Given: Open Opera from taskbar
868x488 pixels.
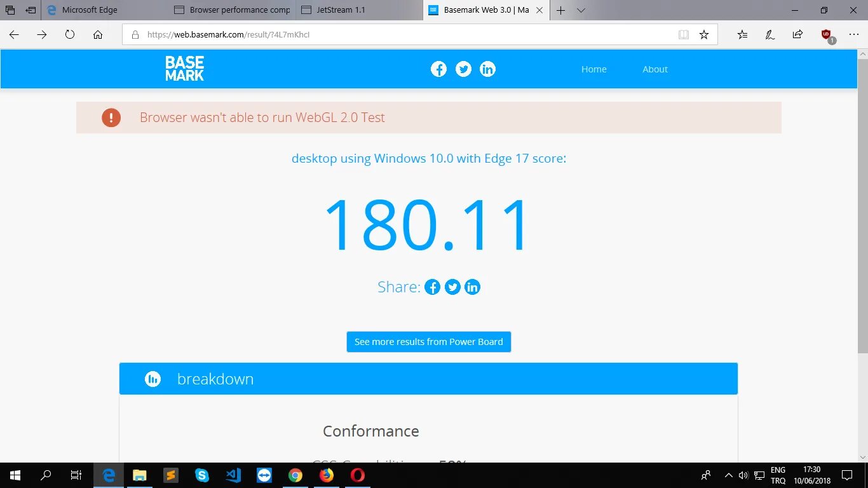Looking at the screenshot, I should click(x=358, y=475).
